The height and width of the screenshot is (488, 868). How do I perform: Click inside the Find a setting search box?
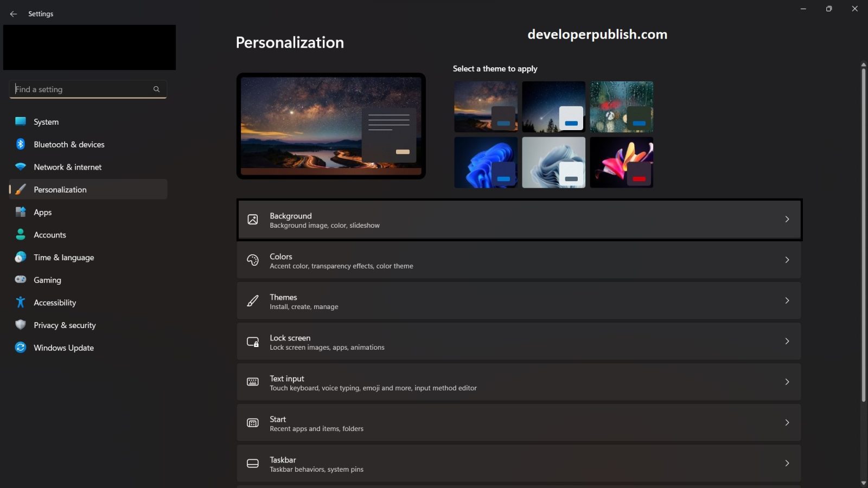[81, 89]
